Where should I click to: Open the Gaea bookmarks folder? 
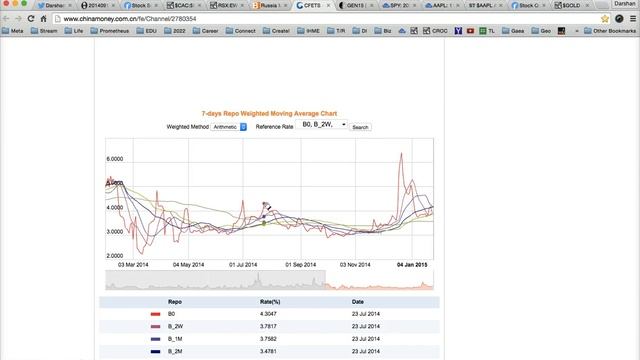tap(513, 31)
